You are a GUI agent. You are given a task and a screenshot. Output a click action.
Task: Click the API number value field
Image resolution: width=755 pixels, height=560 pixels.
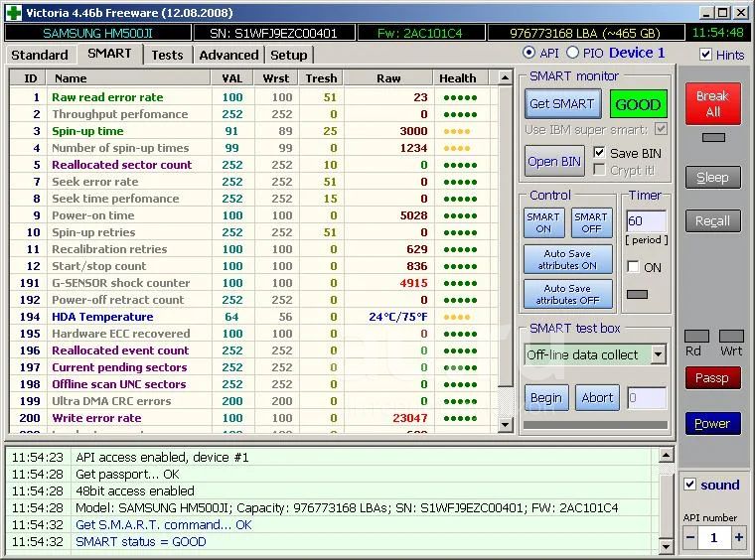(x=714, y=537)
